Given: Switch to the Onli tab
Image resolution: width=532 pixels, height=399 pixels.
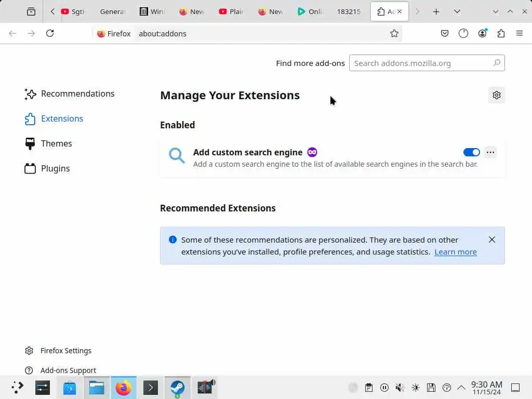Looking at the screenshot, I should (x=310, y=11).
